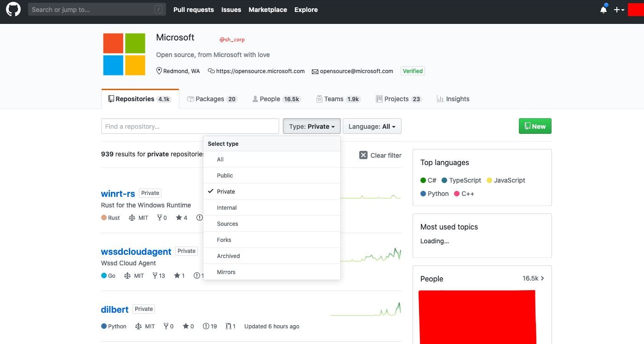644x344 pixels.
Task: Open the plus create-new menu
Action: [619, 10]
